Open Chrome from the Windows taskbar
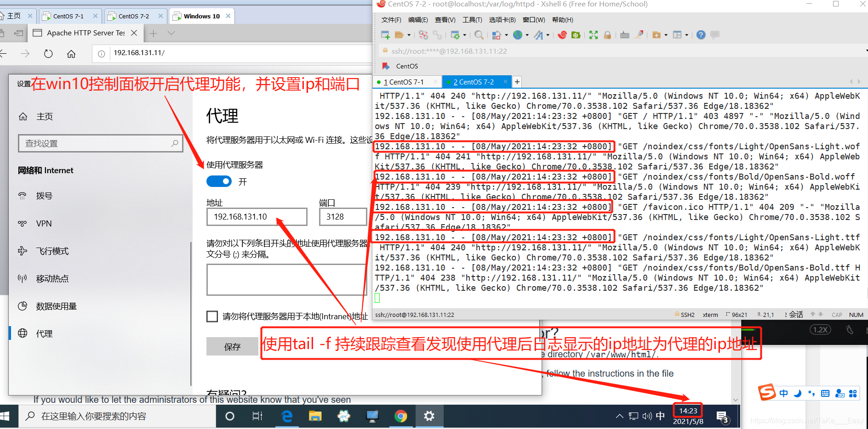The height and width of the screenshot is (429, 868). coord(401,416)
